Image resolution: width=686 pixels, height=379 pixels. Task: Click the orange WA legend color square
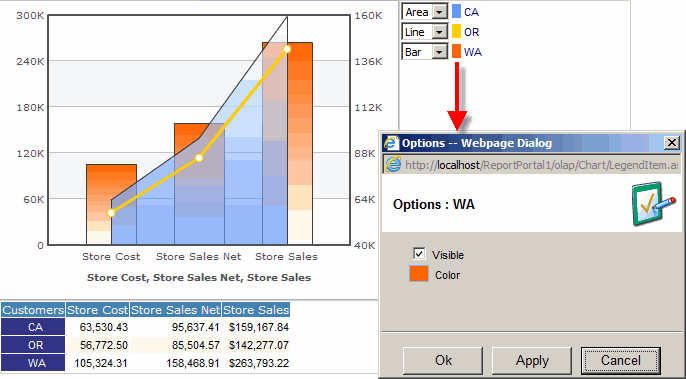coord(456,52)
